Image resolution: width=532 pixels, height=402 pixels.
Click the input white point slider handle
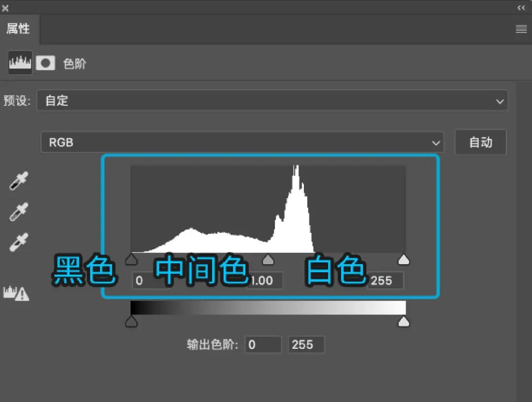[403, 259]
